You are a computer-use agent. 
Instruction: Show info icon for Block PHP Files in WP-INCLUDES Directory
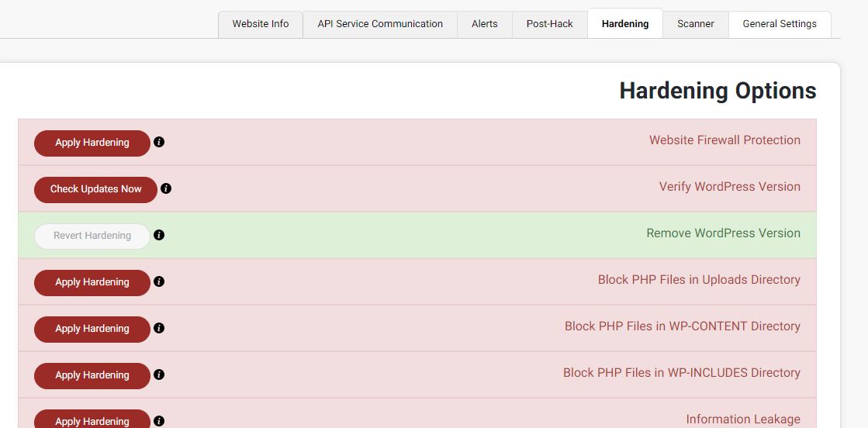pyautogui.click(x=159, y=374)
